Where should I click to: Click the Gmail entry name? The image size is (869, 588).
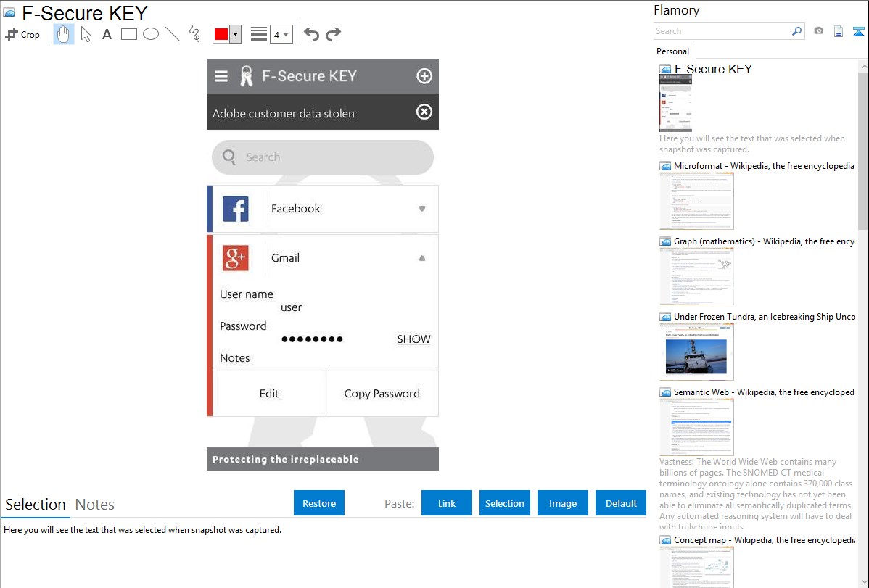point(285,258)
